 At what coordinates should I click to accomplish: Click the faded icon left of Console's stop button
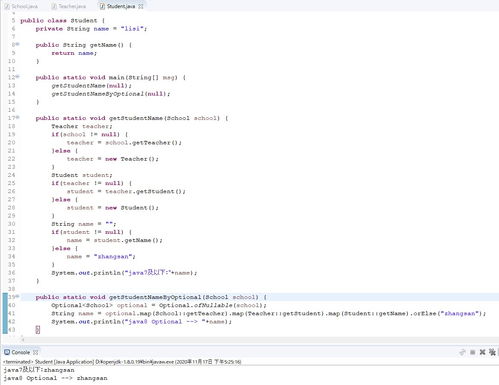(462, 352)
